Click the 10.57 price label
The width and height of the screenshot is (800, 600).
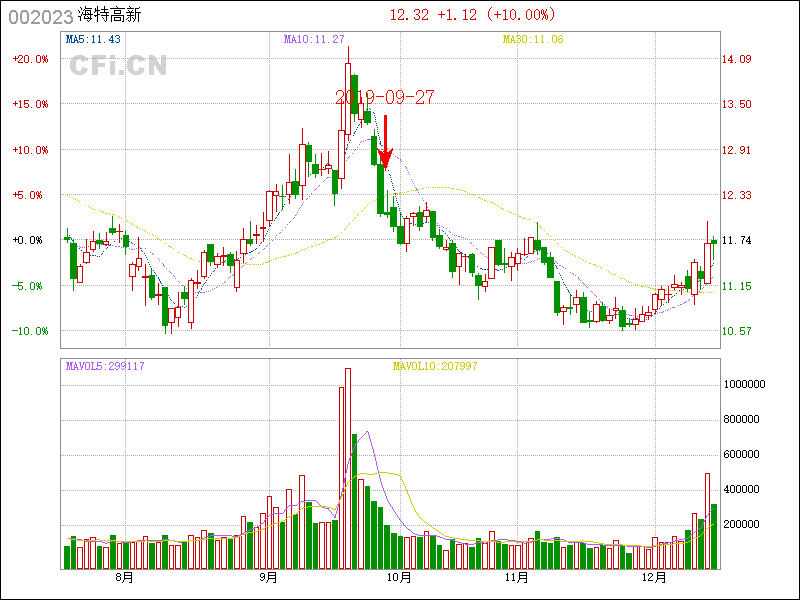click(736, 331)
